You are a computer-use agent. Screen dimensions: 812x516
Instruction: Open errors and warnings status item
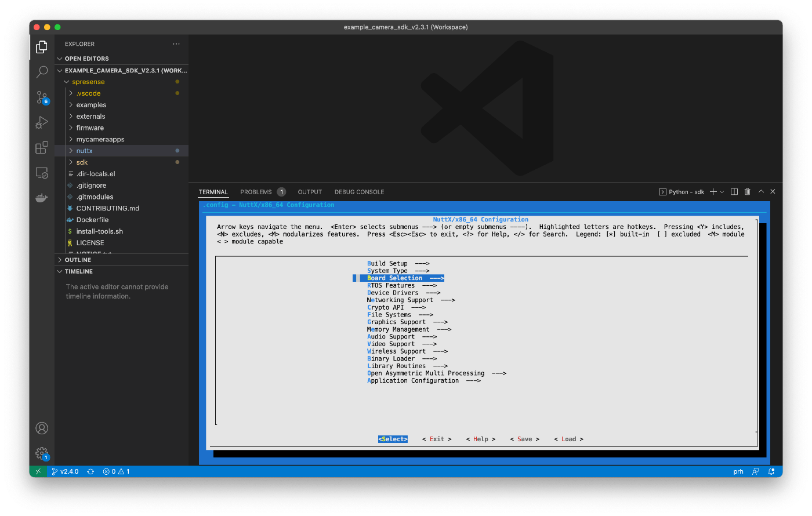(x=116, y=471)
